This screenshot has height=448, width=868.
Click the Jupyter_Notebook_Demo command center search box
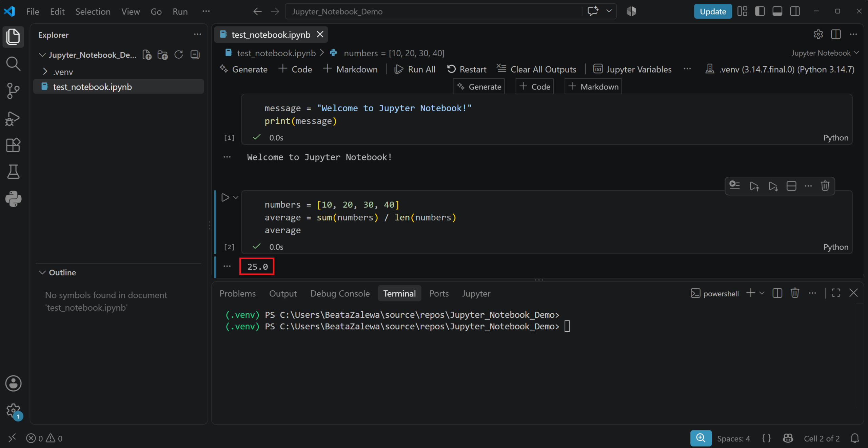(434, 12)
